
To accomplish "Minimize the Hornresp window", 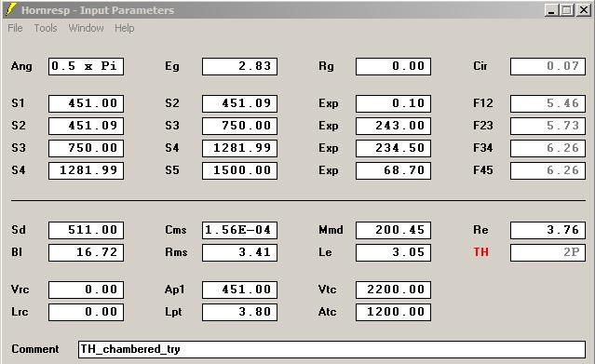I will (551, 10).
